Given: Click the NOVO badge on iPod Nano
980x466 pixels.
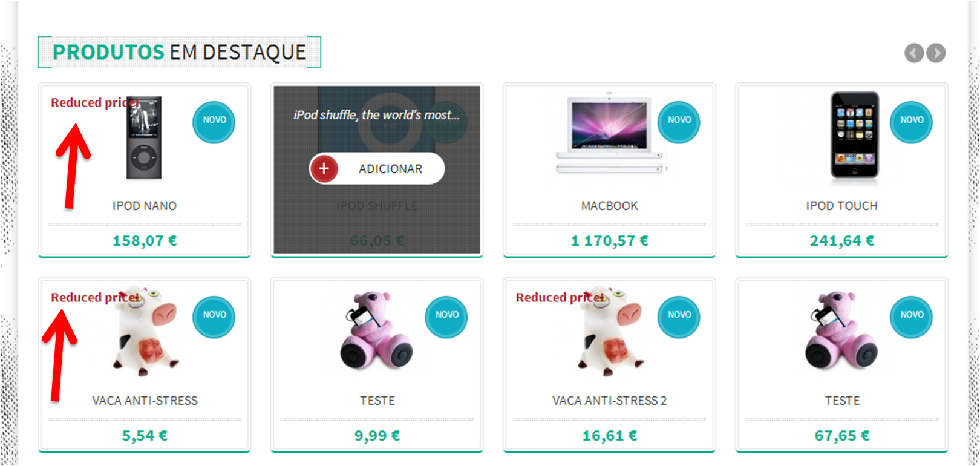Looking at the screenshot, I should [x=214, y=122].
